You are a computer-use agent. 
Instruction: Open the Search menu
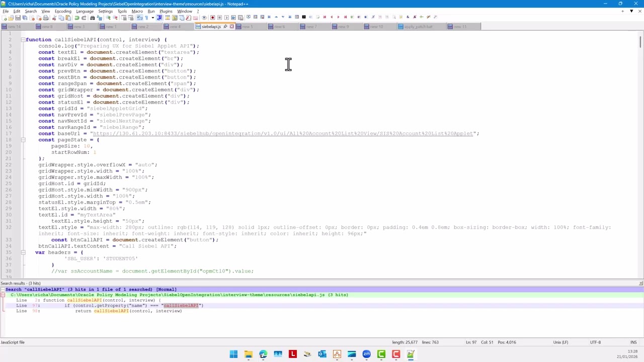31,11
